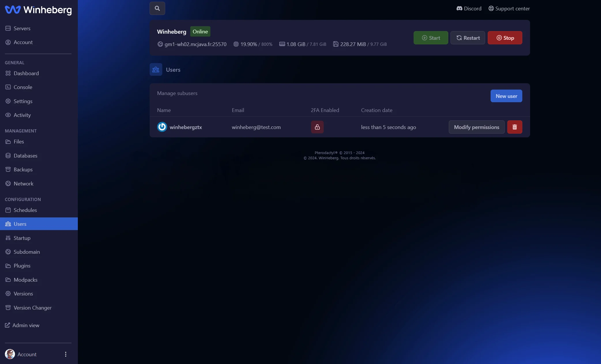Screen dimensions: 601x364
Task: Go to Databases in sidebar
Action: coord(25,156)
